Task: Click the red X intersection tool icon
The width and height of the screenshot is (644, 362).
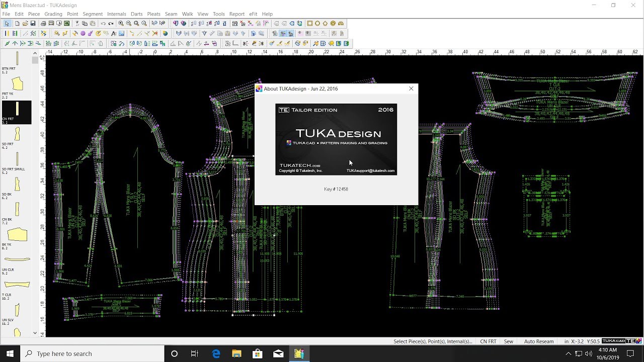Action: click(155, 33)
